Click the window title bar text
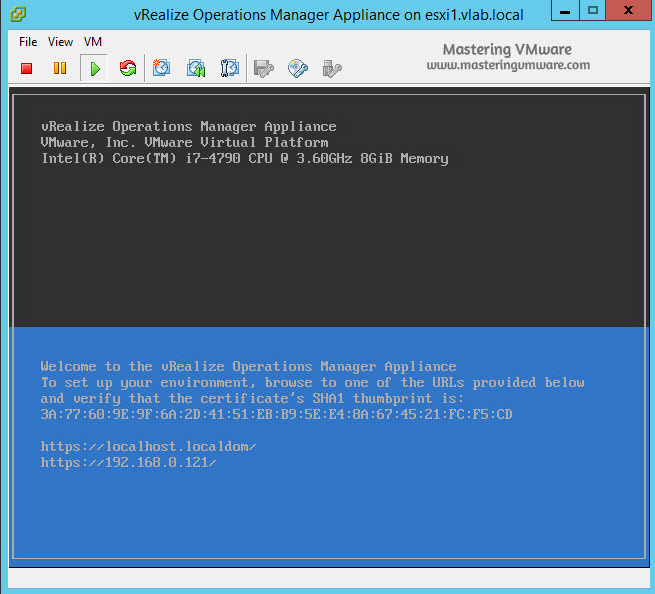The image size is (655, 594). tap(328, 15)
